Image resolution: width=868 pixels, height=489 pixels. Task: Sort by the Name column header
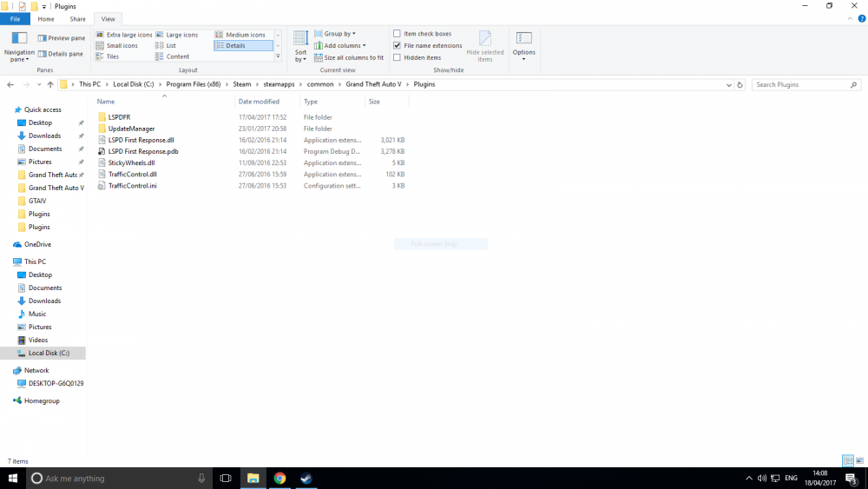click(x=106, y=102)
